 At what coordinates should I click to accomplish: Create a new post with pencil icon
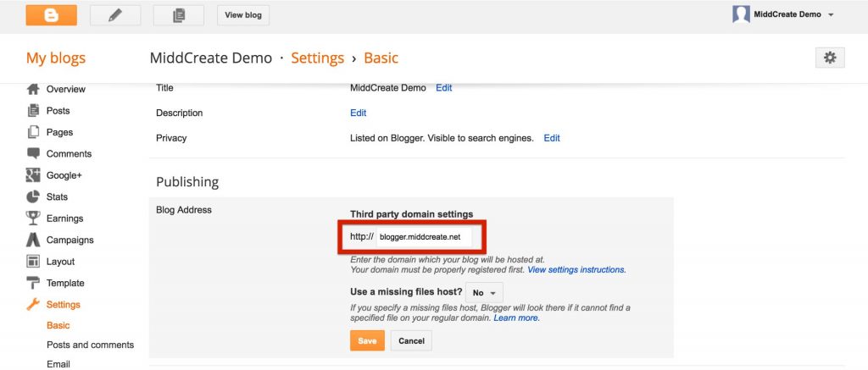tap(115, 15)
